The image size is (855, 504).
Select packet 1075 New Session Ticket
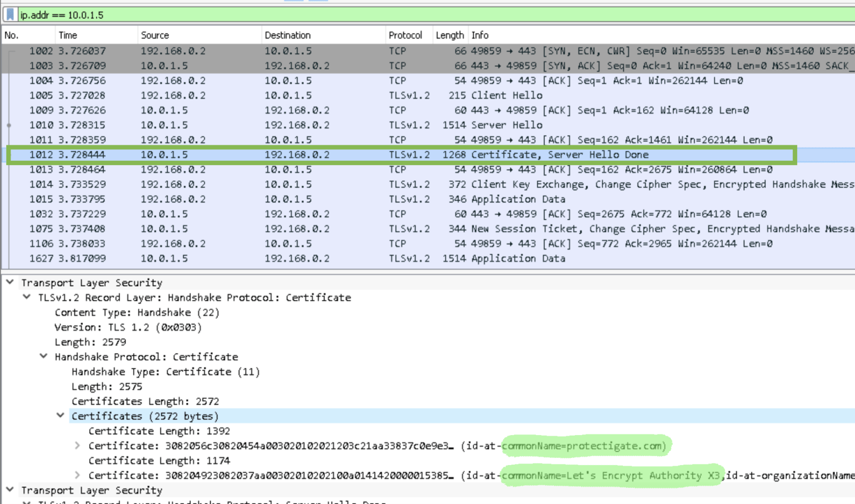tap(223, 229)
